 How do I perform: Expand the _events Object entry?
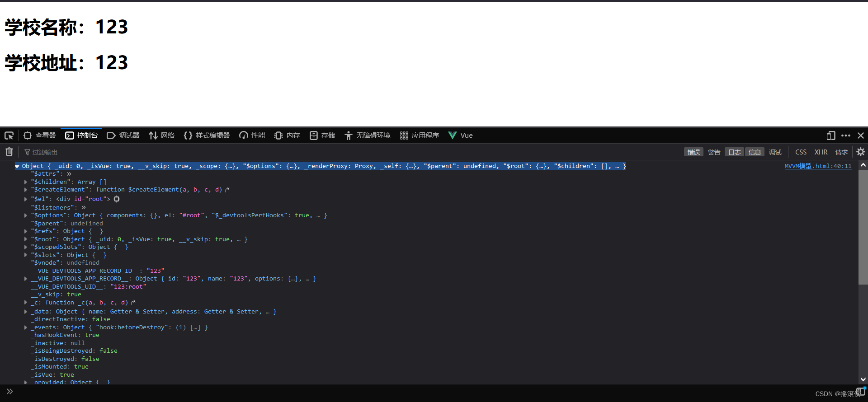pos(26,327)
